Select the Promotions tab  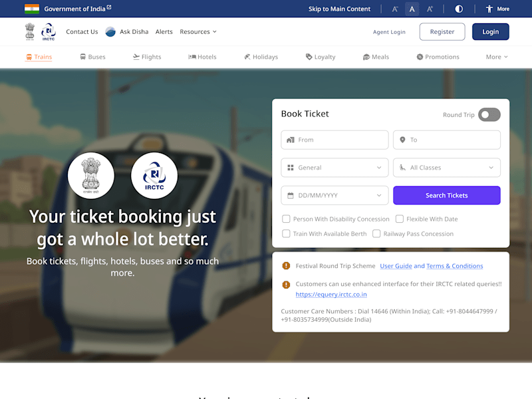pyautogui.click(x=438, y=57)
